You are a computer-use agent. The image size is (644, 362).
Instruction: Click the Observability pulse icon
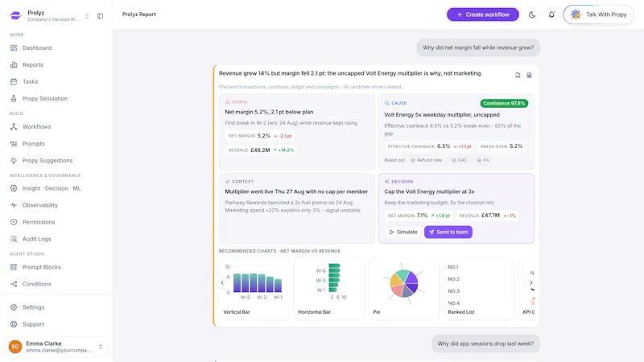(14, 205)
